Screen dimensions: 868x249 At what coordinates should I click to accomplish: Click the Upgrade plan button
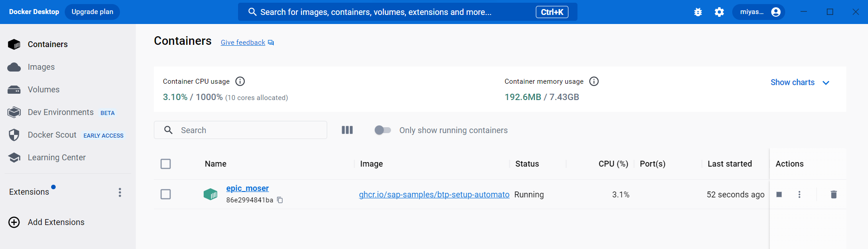92,12
